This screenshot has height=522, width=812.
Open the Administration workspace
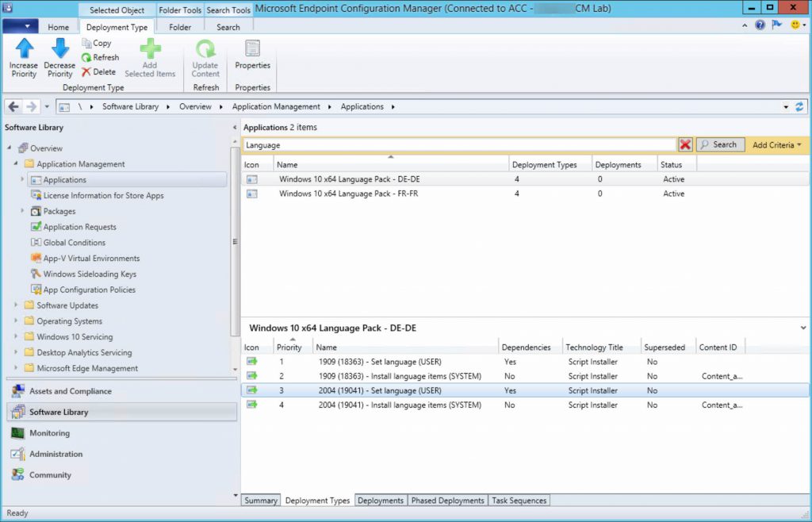click(122, 454)
